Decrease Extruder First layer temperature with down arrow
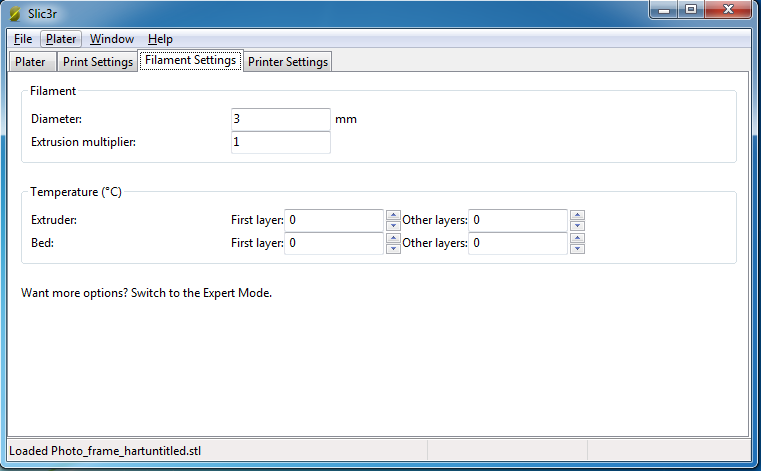761x471 pixels. [x=393, y=226]
